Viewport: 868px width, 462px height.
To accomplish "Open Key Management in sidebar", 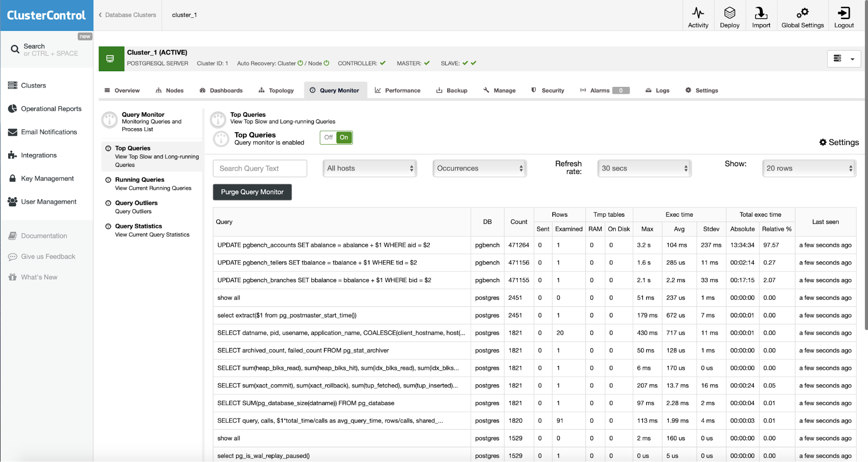I will pos(47,178).
